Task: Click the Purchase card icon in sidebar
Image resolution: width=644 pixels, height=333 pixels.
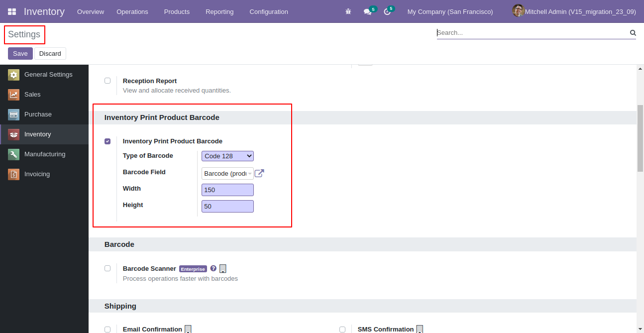Action: (x=13, y=114)
